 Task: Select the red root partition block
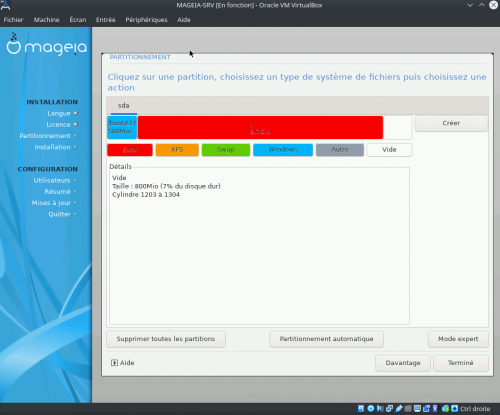point(260,127)
